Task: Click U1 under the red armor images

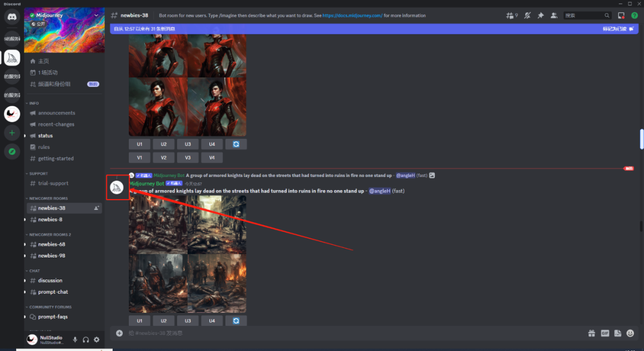Action: click(139, 144)
